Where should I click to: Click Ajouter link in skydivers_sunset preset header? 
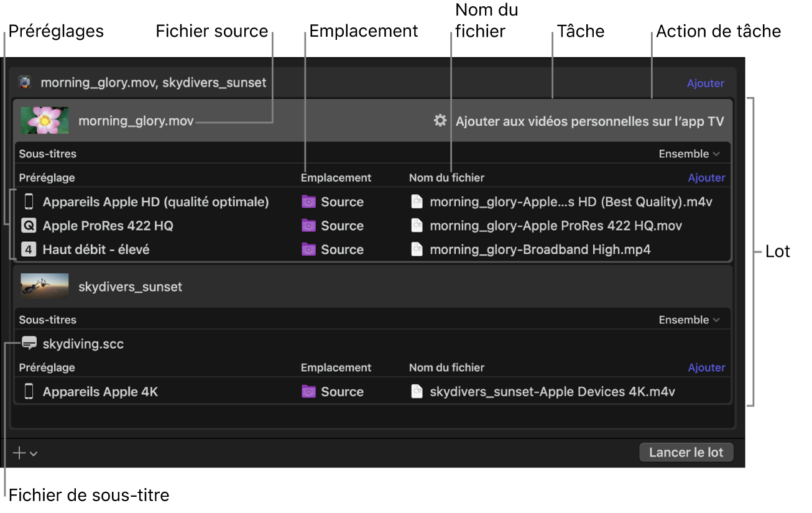coord(706,367)
